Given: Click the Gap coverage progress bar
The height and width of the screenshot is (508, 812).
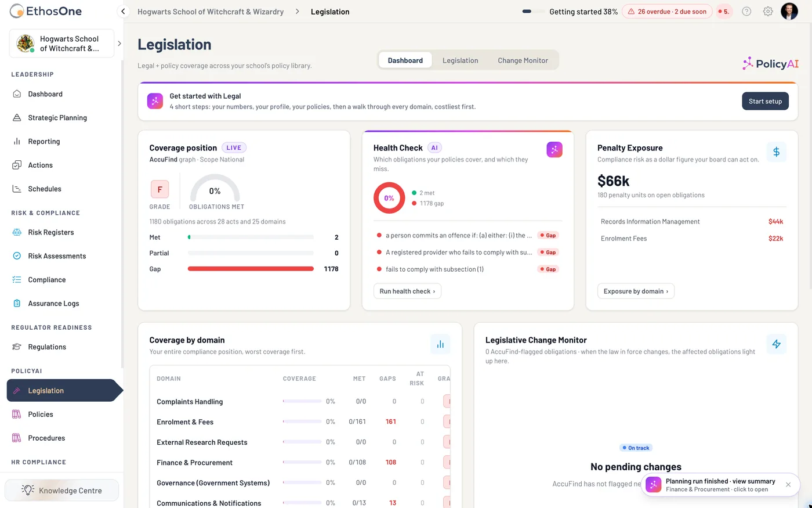Looking at the screenshot, I should click(x=251, y=269).
